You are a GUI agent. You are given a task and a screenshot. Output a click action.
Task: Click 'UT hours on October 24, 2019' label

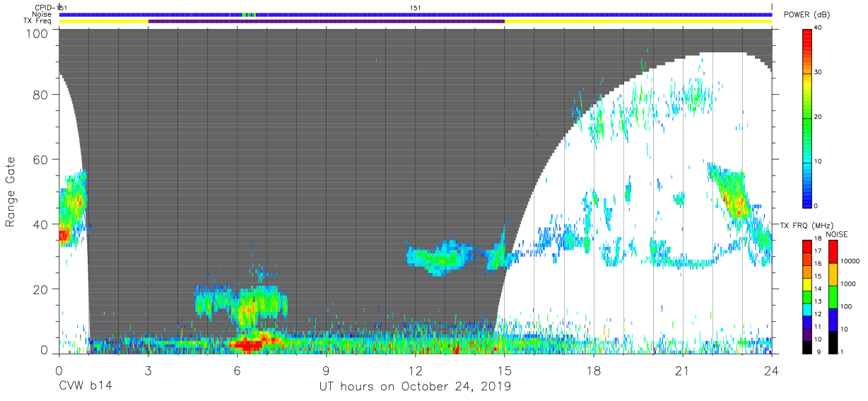(x=416, y=387)
